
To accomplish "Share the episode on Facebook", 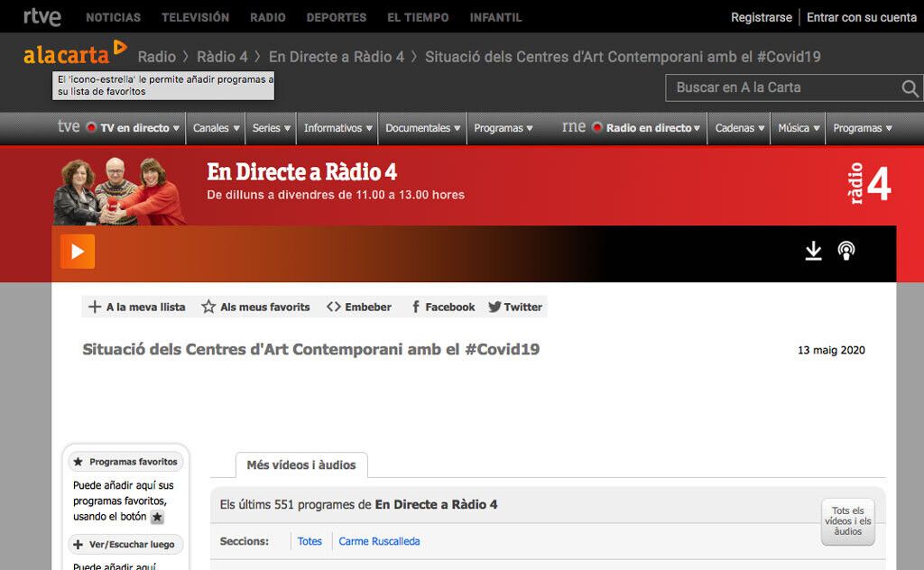I will (x=443, y=307).
